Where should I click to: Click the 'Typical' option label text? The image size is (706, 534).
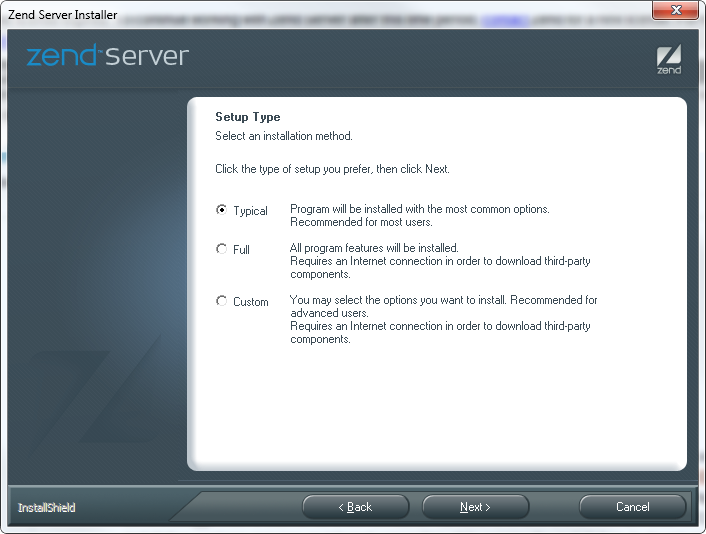[250, 211]
